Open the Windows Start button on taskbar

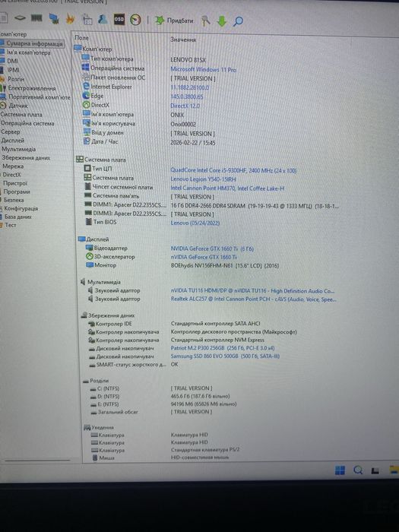coord(340,470)
